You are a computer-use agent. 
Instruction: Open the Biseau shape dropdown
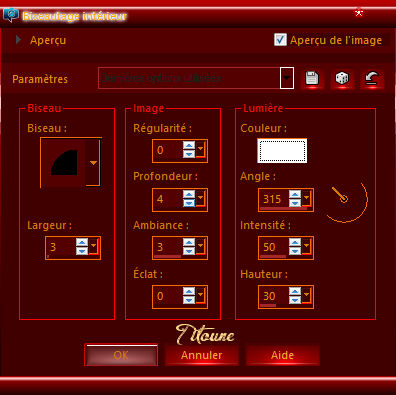(x=93, y=163)
